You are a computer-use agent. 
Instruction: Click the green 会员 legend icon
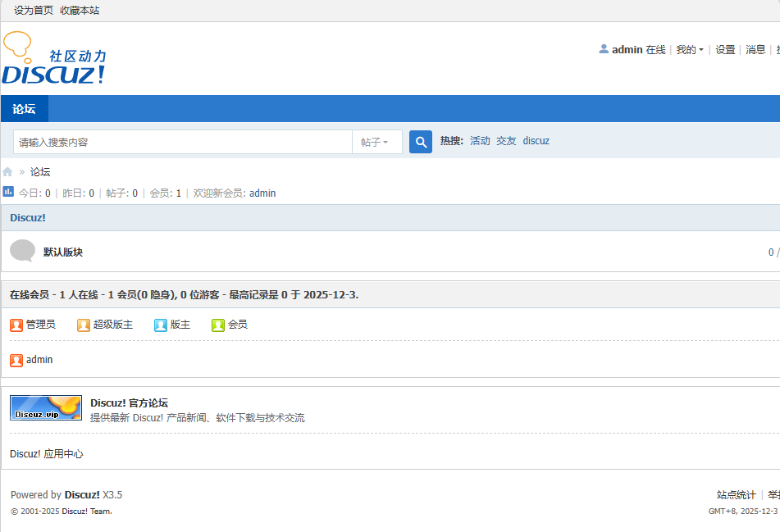click(x=218, y=325)
